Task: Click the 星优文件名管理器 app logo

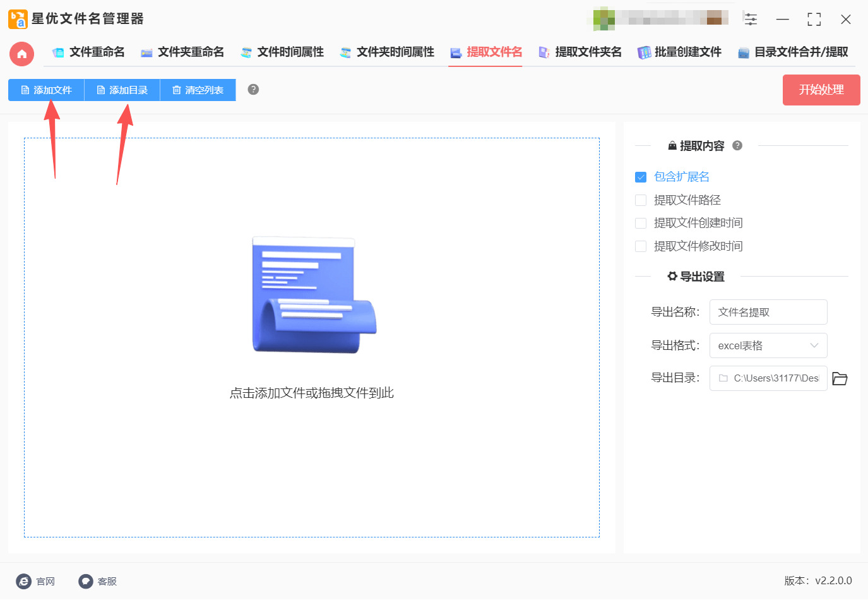Action: coord(17,19)
